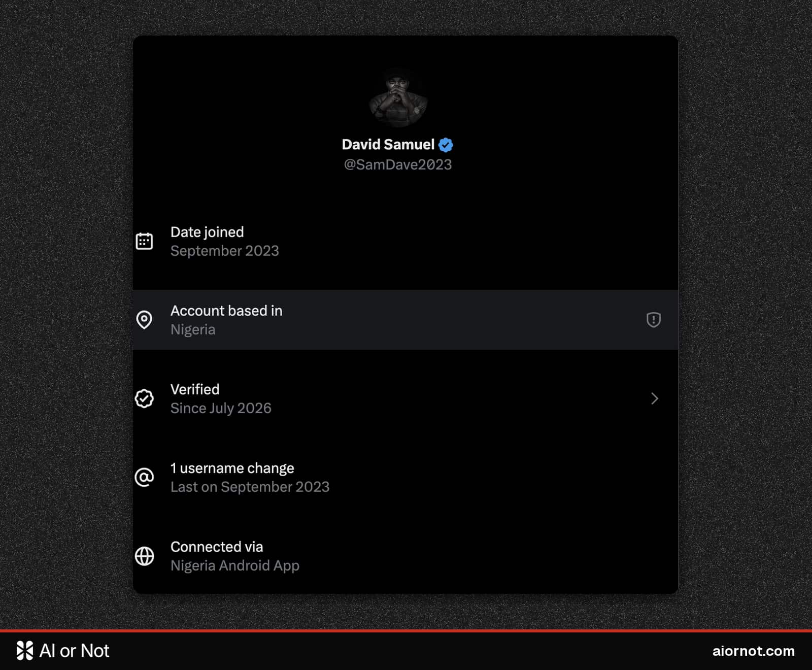Expand the Verified row chevron arrow
Image resolution: width=812 pixels, height=670 pixels.
655,398
